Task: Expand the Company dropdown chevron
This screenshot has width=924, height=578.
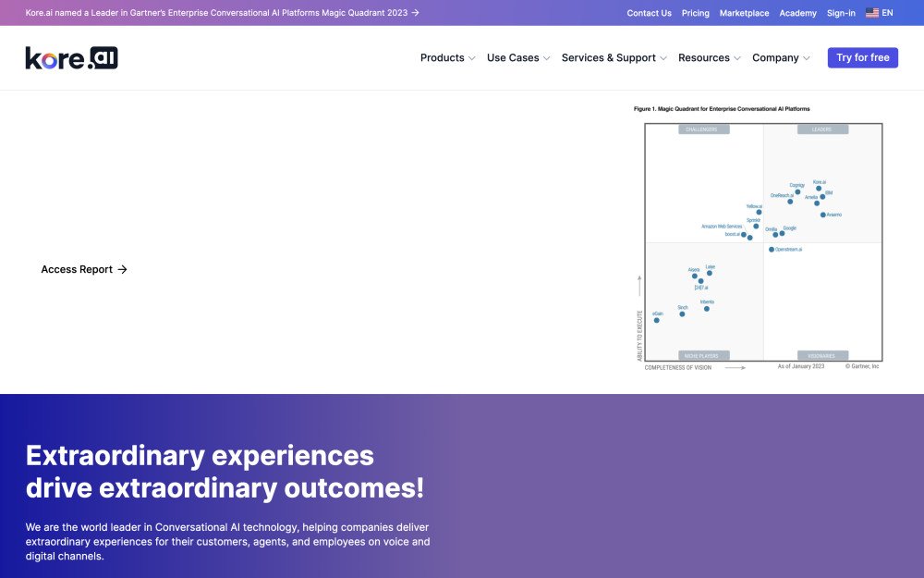Action: coord(807,58)
